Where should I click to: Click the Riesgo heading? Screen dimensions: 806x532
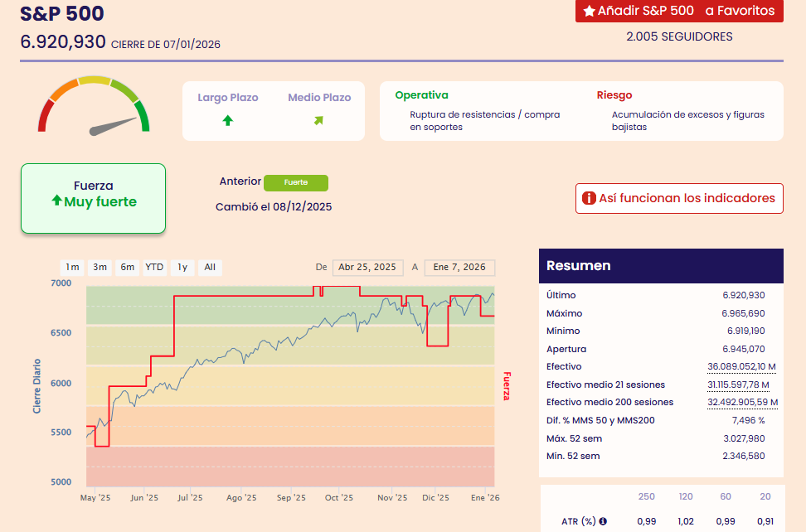click(x=614, y=95)
